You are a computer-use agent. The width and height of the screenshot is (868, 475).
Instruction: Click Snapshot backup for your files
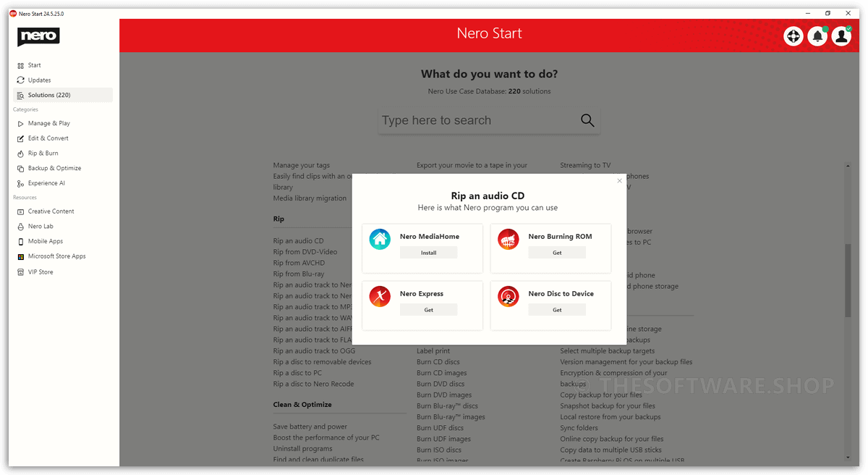608,406
